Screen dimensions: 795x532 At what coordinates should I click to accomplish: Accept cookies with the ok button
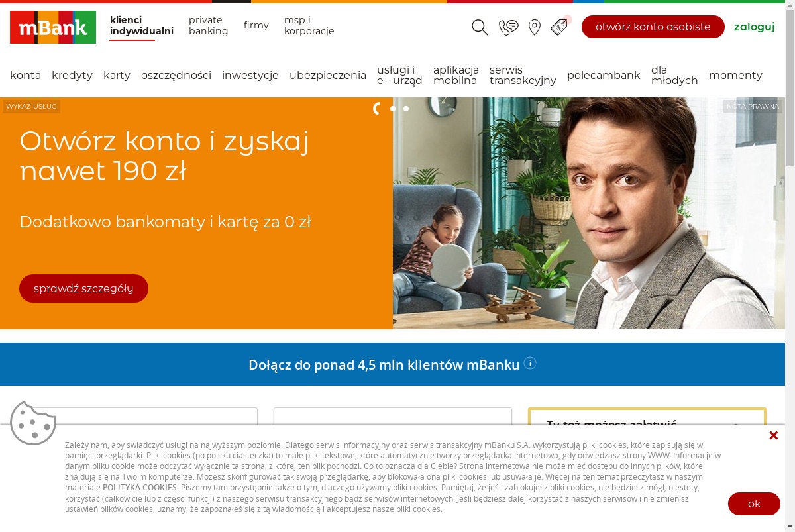754,504
